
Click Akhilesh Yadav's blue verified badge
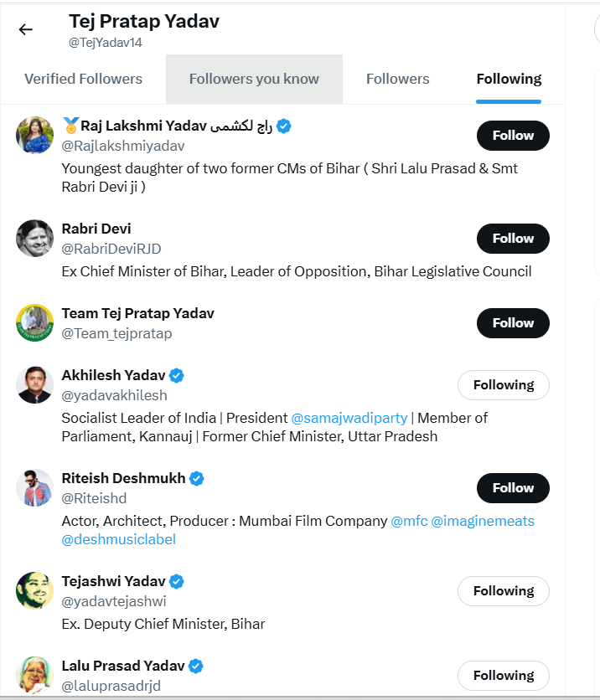(177, 375)
